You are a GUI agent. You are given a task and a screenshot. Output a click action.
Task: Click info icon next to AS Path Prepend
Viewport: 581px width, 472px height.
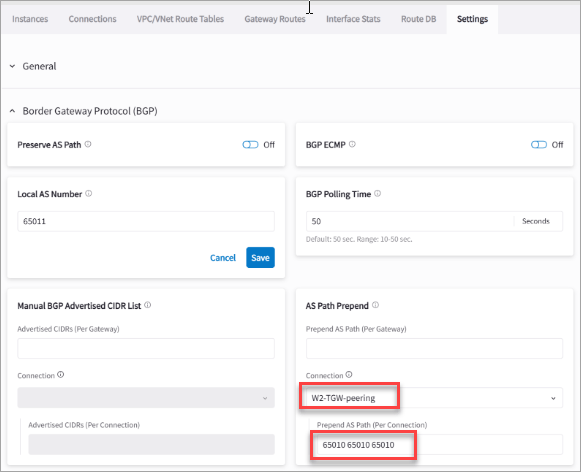pos(375,305)
